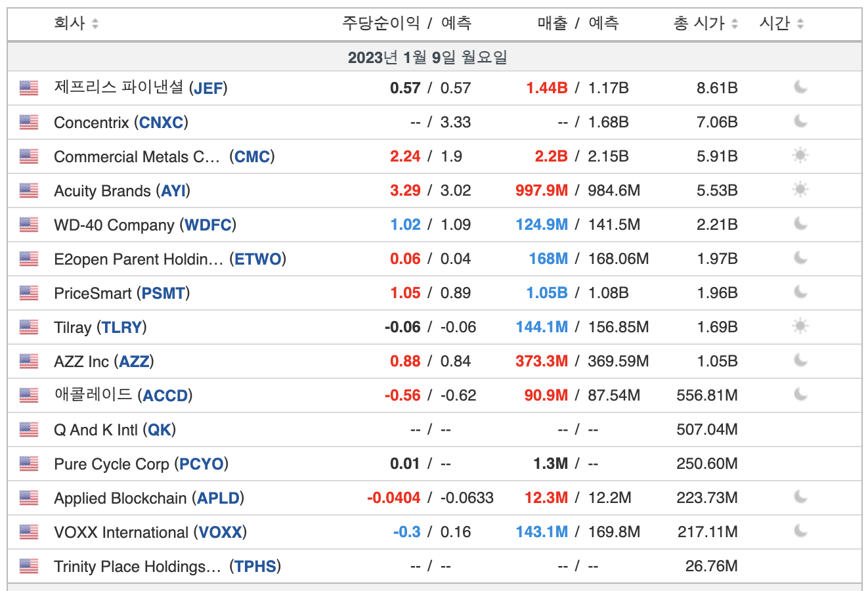The image size is (868, 591).
Task: Click US flag icon beside WD-40 Company
Action: pyautogui.click(x=29, y=225)
